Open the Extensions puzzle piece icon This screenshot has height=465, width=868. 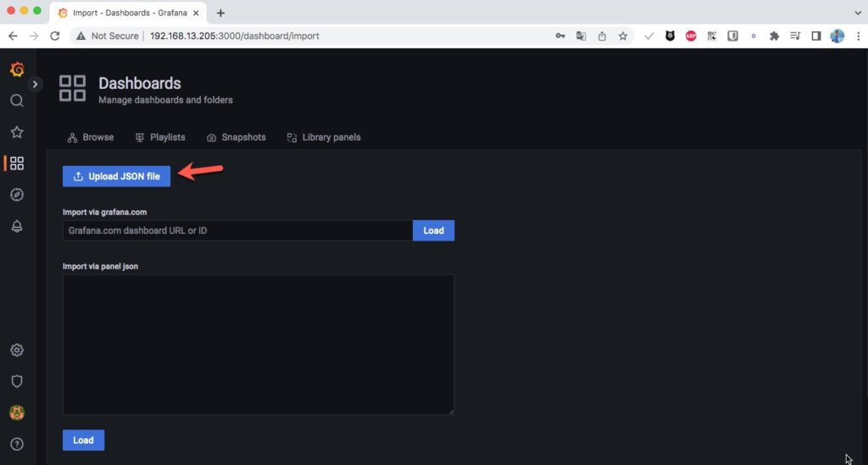coord(775,36)
